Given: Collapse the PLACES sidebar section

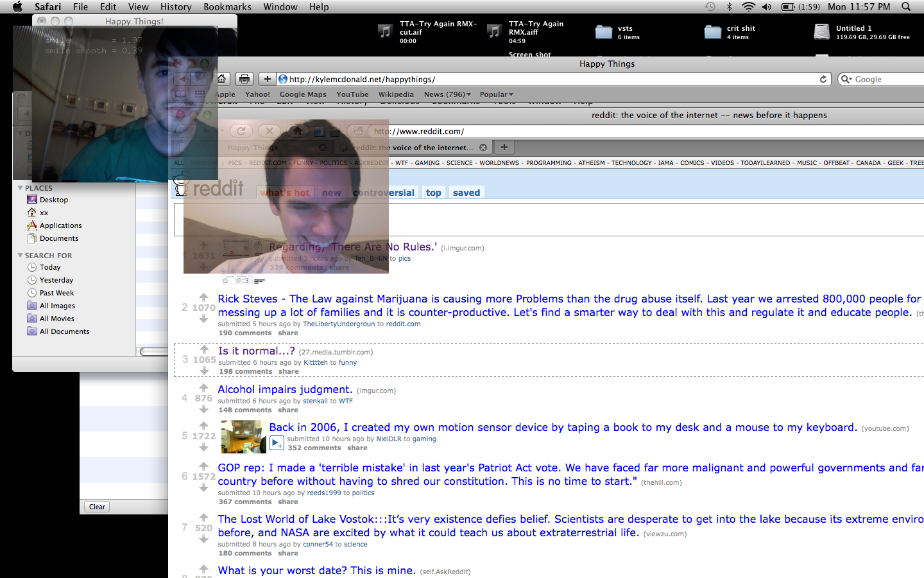Looking at the screenshot, I should [x=20, y=188].
